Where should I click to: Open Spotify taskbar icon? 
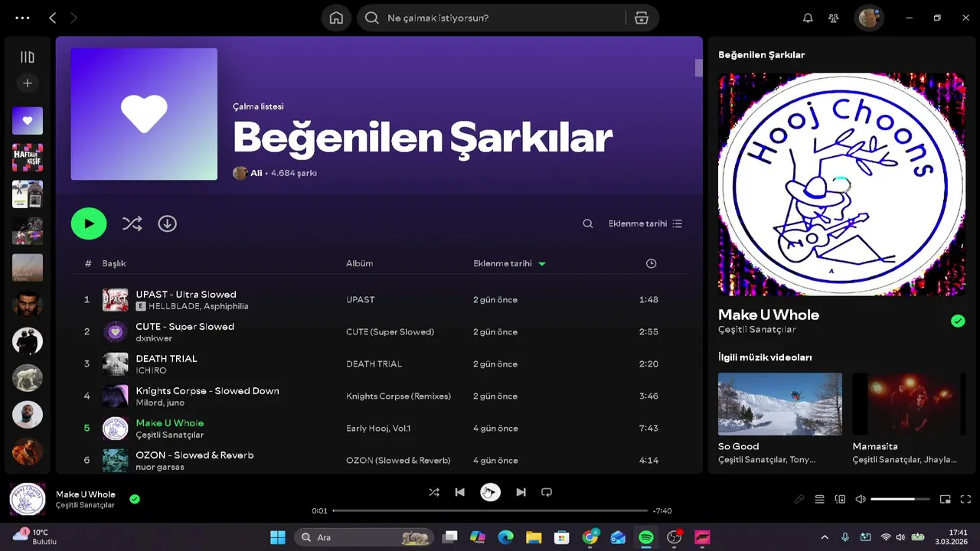646,537
